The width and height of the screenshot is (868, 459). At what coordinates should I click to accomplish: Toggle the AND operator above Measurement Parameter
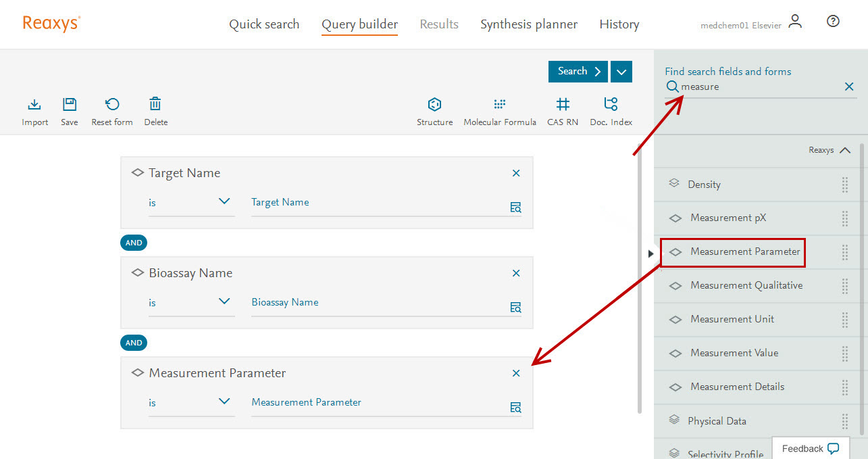[x=134, y=343]
